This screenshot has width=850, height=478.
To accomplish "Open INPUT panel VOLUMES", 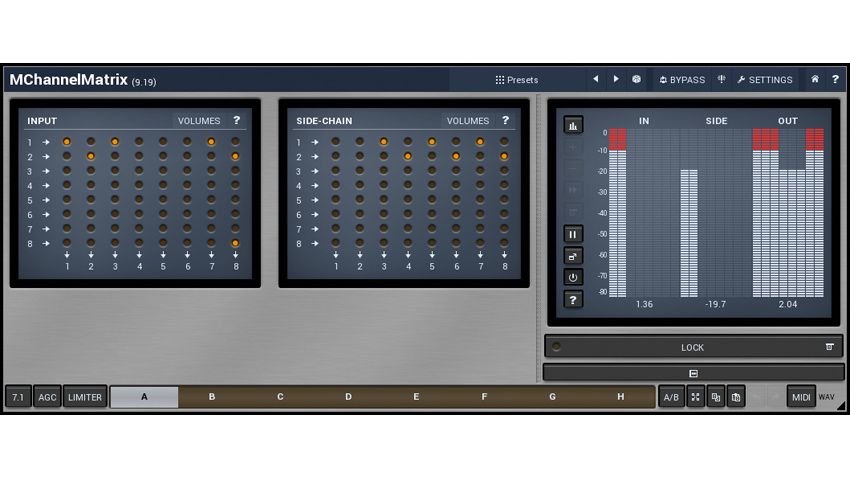I will coord(199,121).
